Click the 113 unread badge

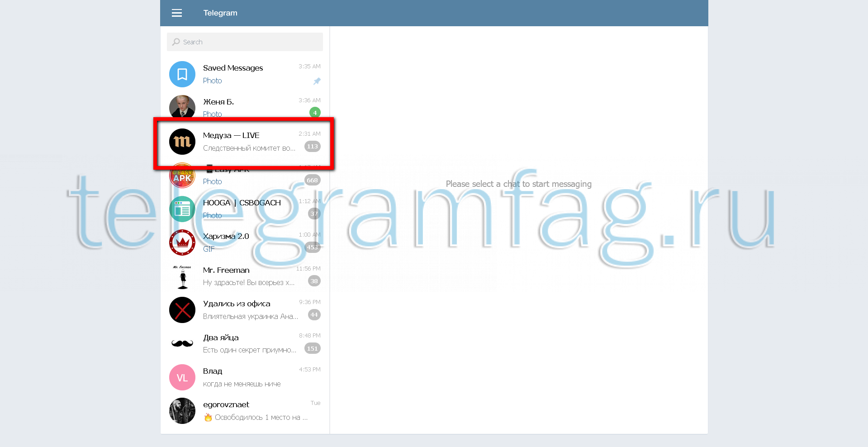coord(313,147)
